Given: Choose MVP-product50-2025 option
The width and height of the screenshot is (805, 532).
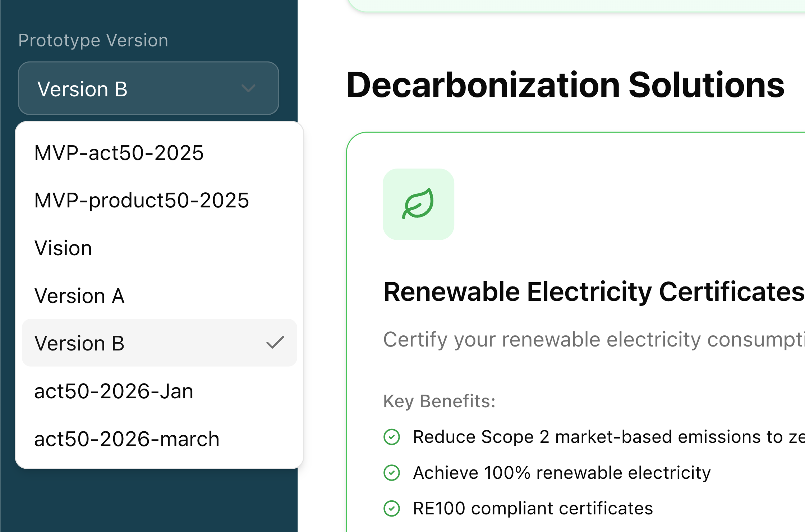Looking at the screenshot, I should click(159, 200).
